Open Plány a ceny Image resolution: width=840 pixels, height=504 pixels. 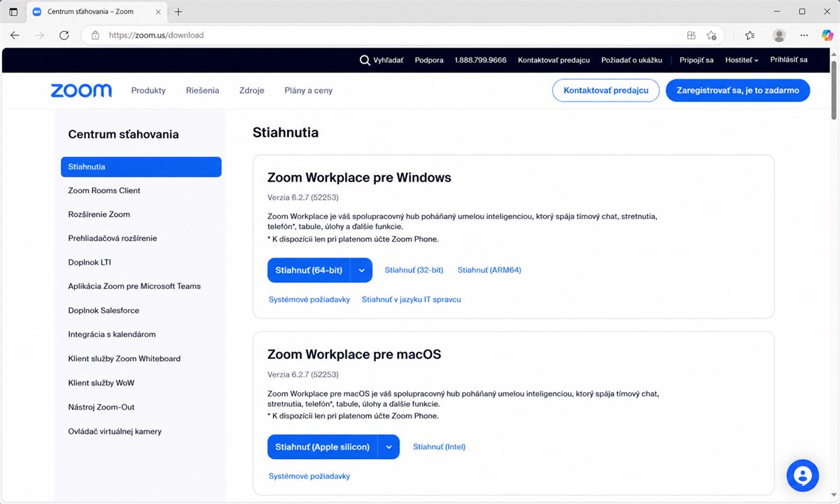point(309,90)
